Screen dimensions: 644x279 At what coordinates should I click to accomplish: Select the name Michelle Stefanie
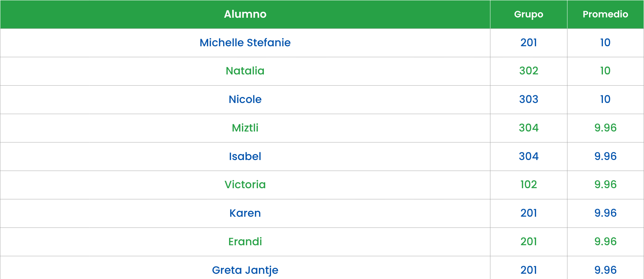(x=245, y=42)
